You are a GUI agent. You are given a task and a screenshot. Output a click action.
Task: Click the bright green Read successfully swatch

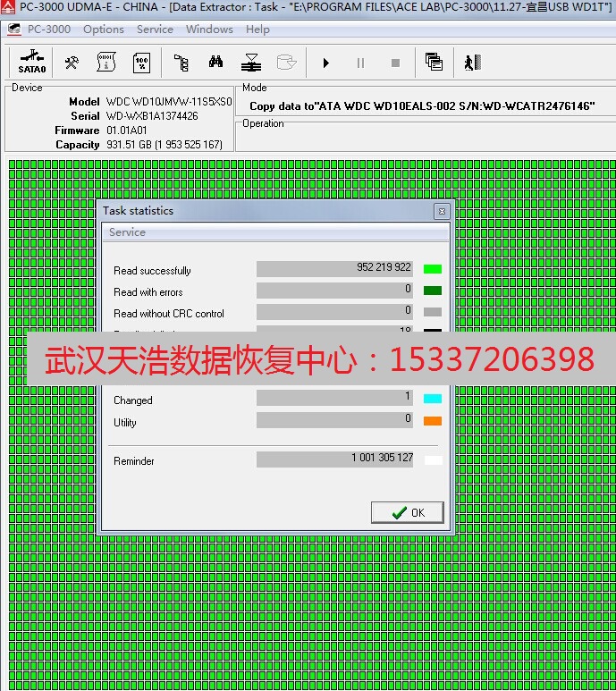click(x=433, y=268)
